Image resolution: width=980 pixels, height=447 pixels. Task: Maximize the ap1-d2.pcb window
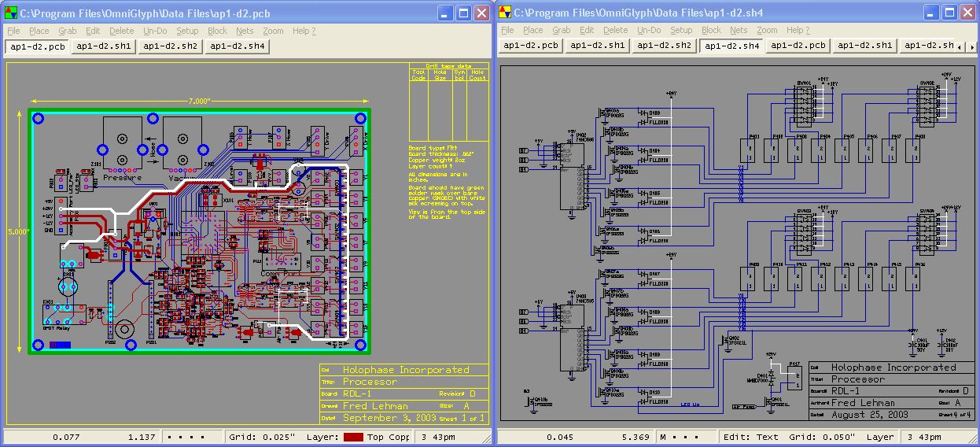465,13
